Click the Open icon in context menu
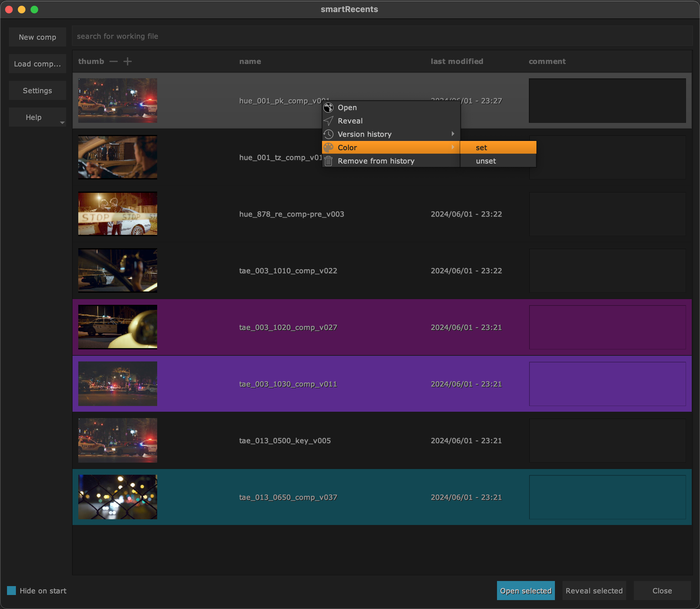Viewport: 700px width, 609px height. click(x=328, y=108)
